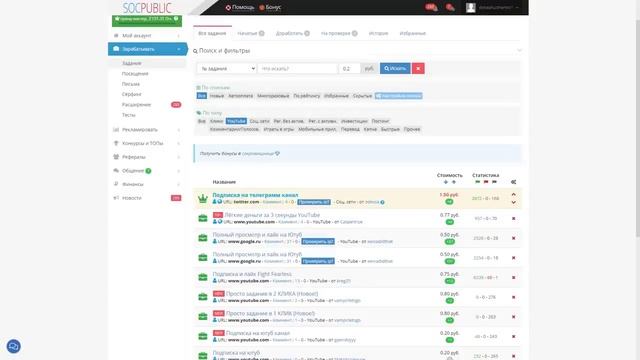
Task: Click briefcase icon for 'Подписка на ютуб канал'
Action: [203, 336]
